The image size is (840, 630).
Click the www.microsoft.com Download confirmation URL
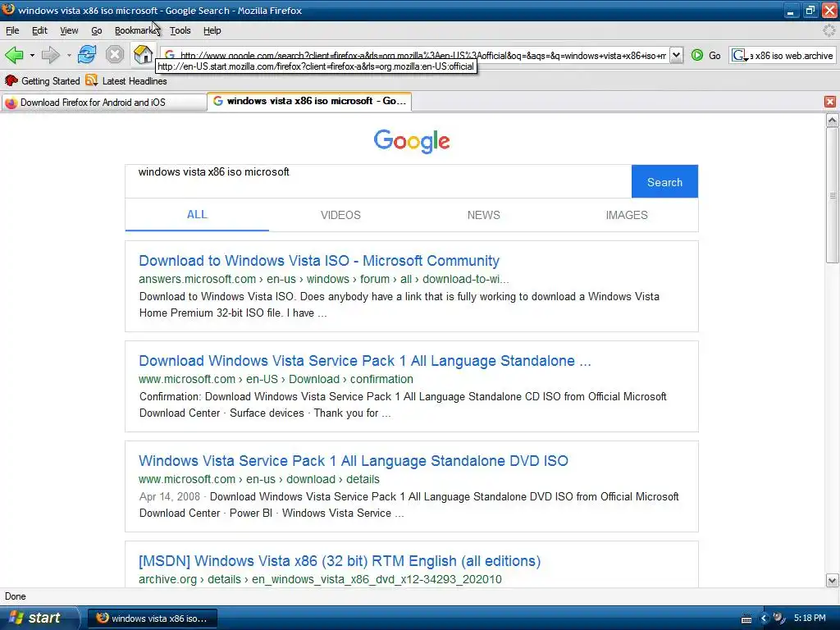pos(276,379)
